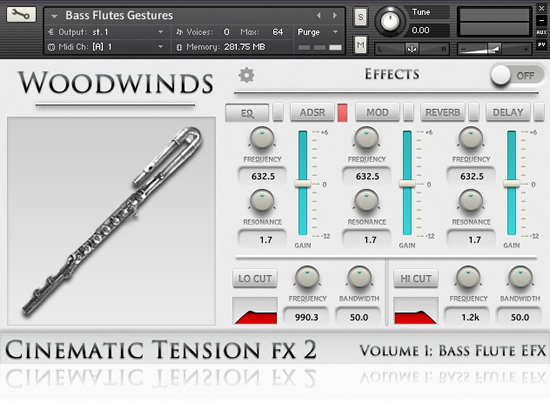Image resolution: width=550 pixels, height=403 pixels.
Task: Open the ADSR effects tab
Action: click(312, 112)
